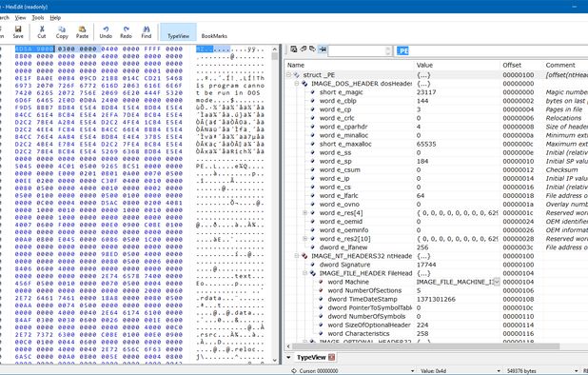Select the word Machine row
Viewport: 588px width, 375px height.
click(436, 282)
